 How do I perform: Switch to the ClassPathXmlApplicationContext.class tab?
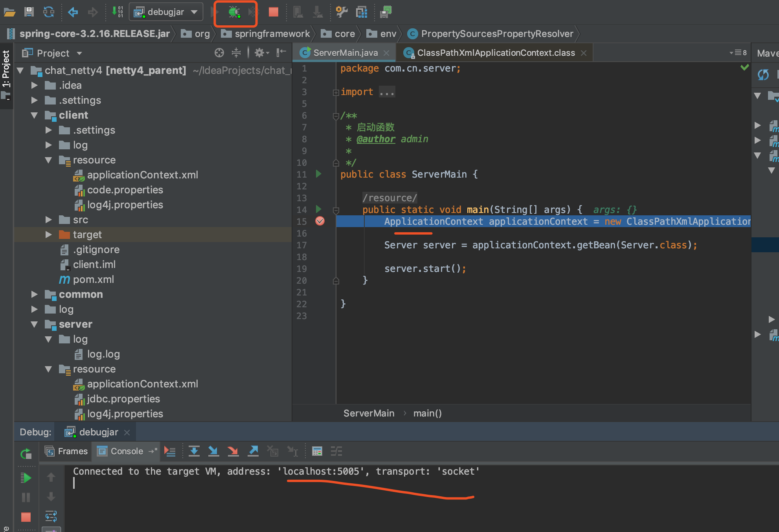[496, 53]
